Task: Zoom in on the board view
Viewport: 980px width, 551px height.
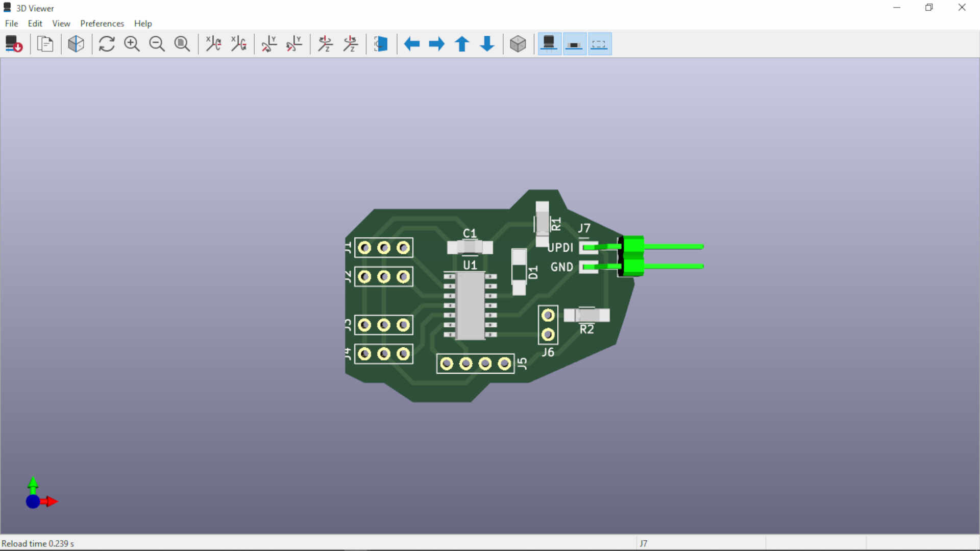Action: pyautogui.click(x=132, y=44)
